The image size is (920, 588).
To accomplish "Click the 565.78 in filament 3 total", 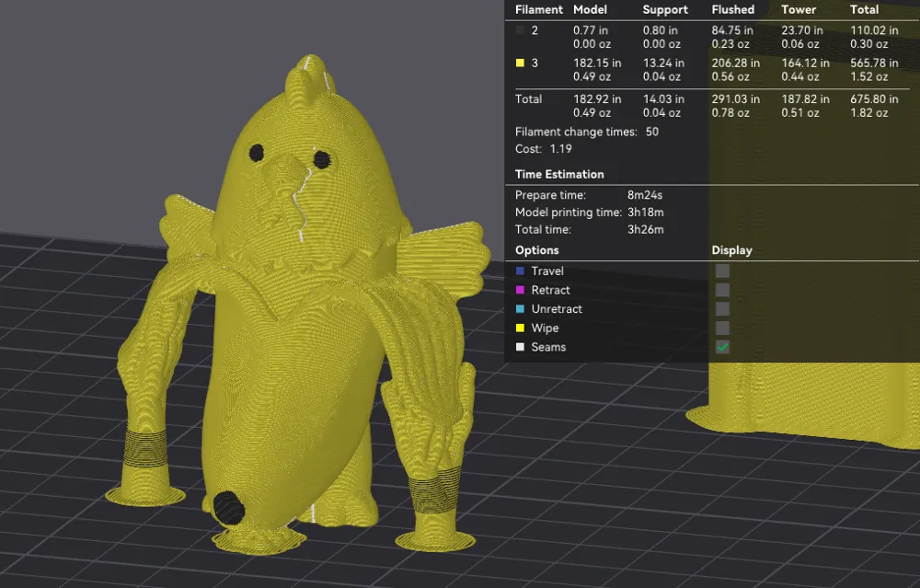I will click(874, 63).
